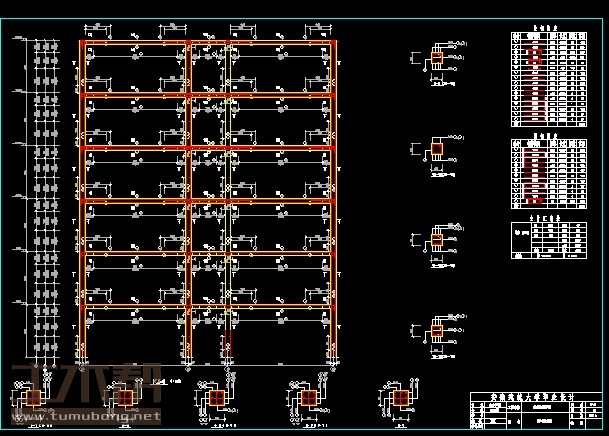Pick the interior column left of the narrow middle bay
609x436 pixels.
pyautogui.click(x=189, y=200)
